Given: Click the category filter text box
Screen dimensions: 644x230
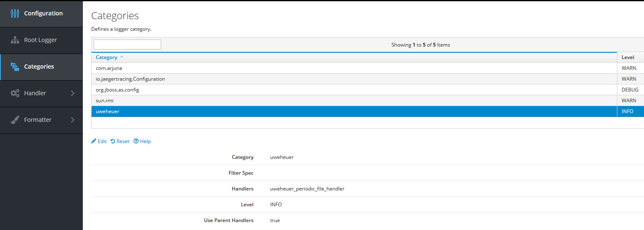Looking at the screenshot, I should pyautogui.click(x=127, y=45).
